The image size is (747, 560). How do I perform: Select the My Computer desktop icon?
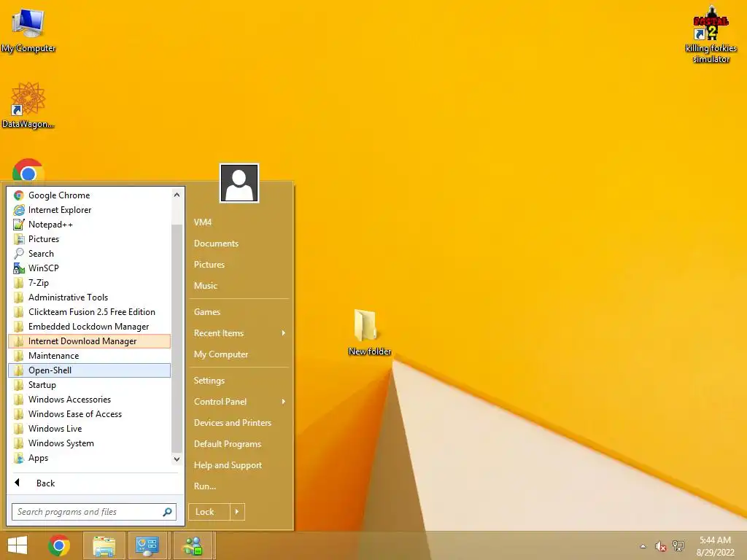28,31
